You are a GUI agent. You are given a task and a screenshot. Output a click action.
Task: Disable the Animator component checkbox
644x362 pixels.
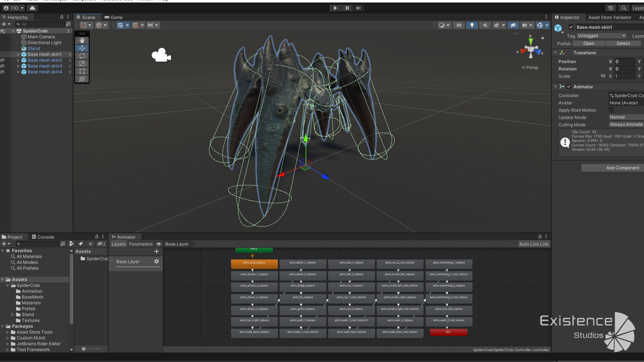click(x=569, y=86)
